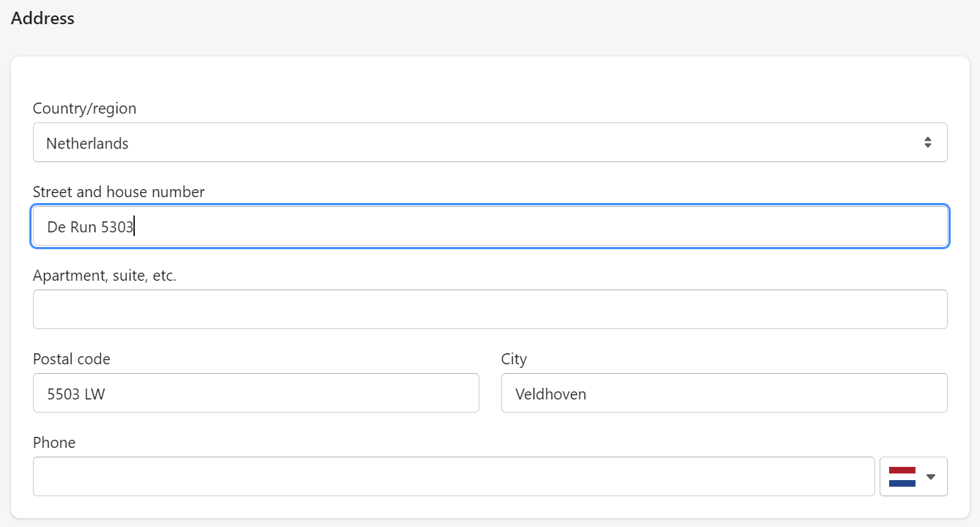The height and width of the screenshot is (527, 980).
Task: Click the Postal code label
Action: (71, 358)
